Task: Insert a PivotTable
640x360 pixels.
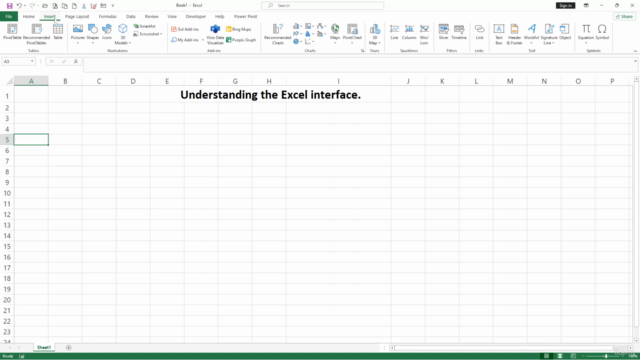Action: (12, 32)
